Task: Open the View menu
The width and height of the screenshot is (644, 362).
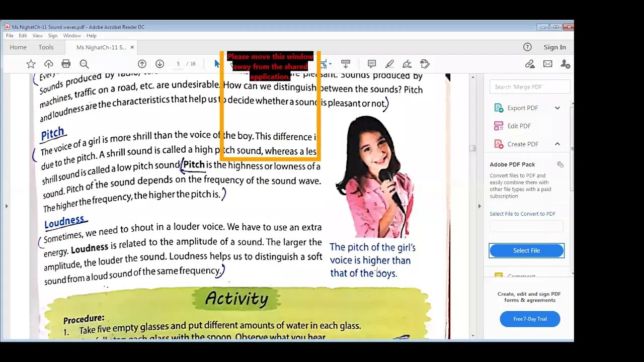Action: pyautogui.click(x=38, y=36)
